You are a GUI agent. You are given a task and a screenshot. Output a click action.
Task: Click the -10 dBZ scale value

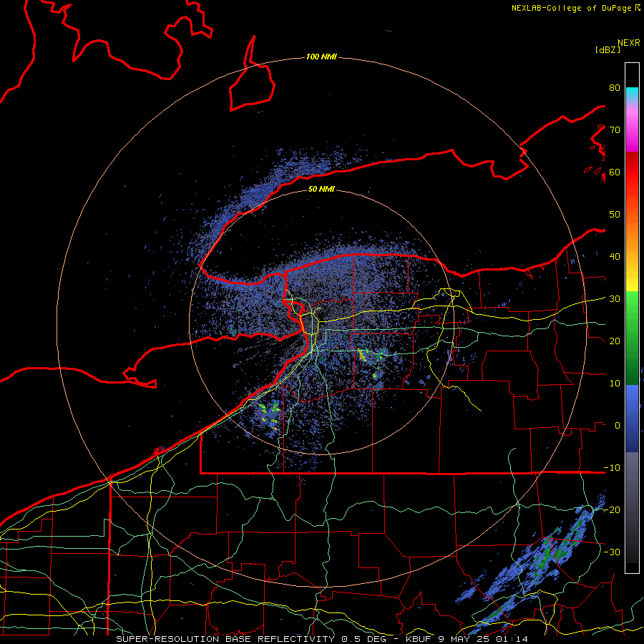click(x=612, y=468)
